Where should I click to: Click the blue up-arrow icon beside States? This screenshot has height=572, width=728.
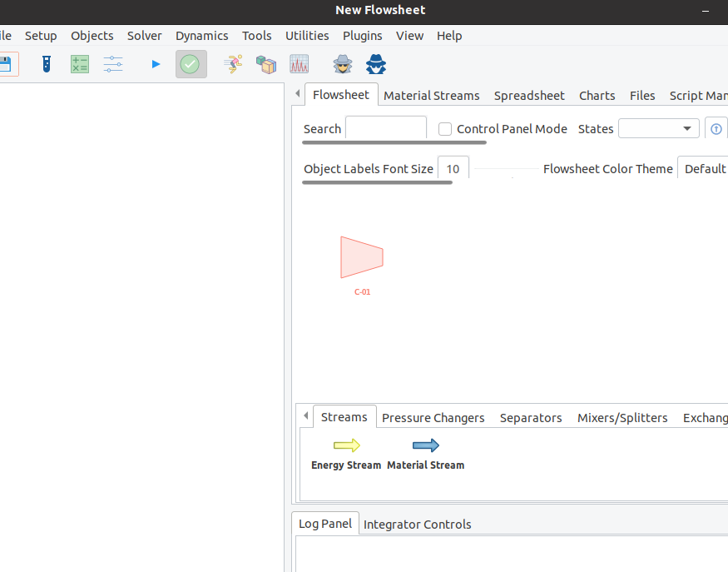point(716,129)
